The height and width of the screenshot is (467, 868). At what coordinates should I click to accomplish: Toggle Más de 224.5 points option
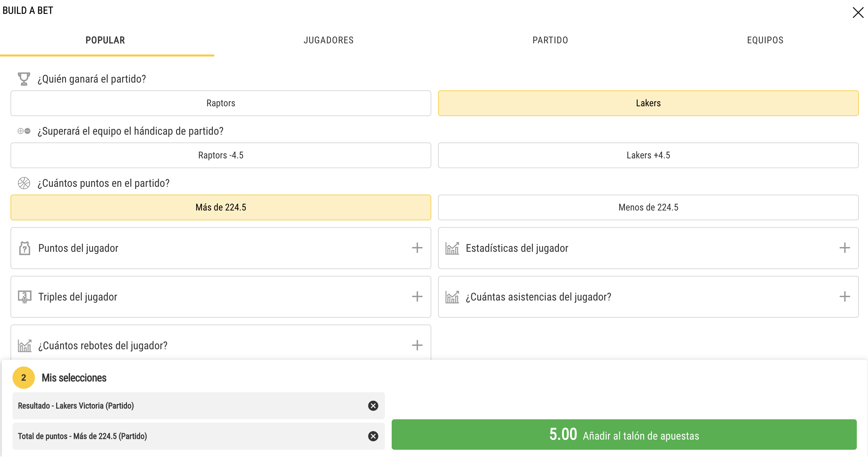click(x=221, y=207)
